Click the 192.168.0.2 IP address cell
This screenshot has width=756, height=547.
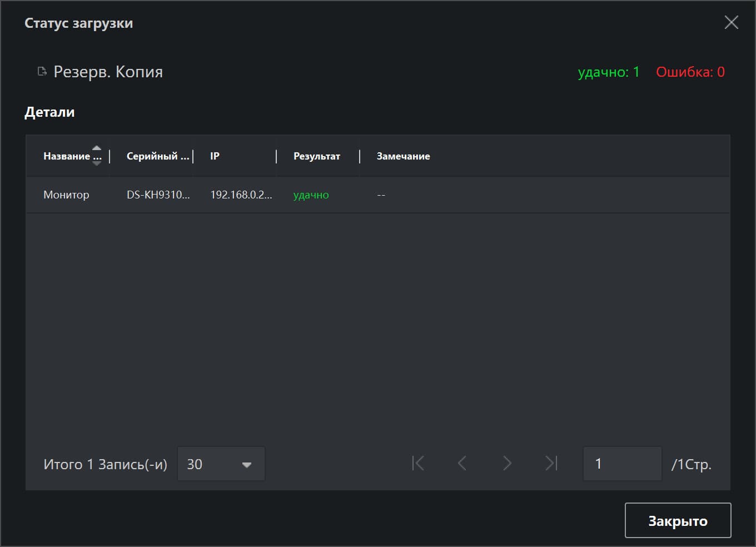coord(241,195)
